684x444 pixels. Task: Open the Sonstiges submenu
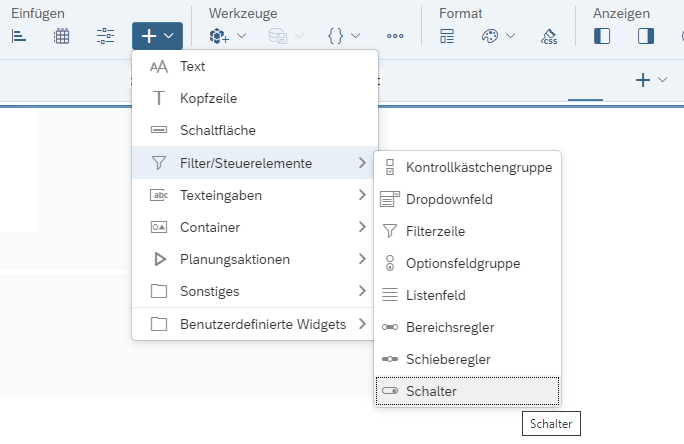(255, 291)
